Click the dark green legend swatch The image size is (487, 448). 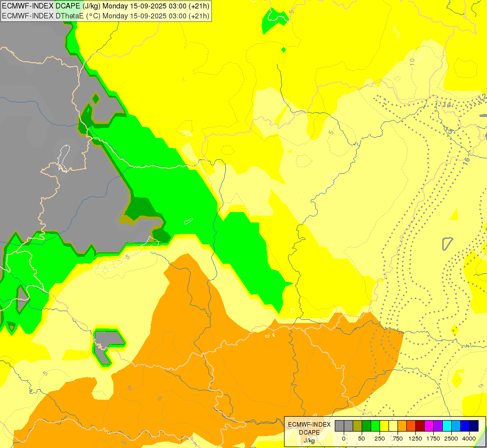[367, 426]
